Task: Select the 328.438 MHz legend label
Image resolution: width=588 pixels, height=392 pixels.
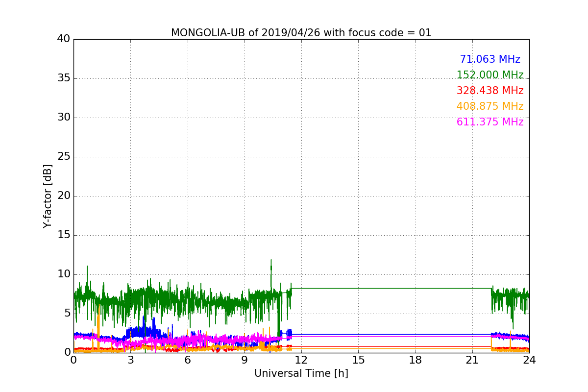Action: pos(490,91)
